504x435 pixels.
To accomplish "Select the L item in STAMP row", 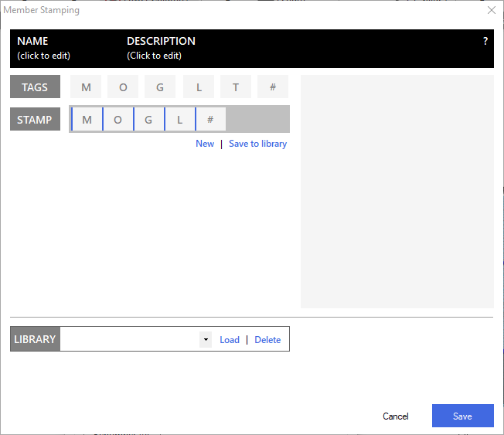I will pos(180,120).
